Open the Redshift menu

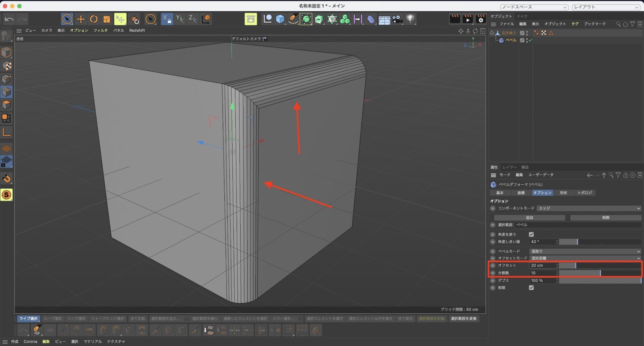click(137, 30)
